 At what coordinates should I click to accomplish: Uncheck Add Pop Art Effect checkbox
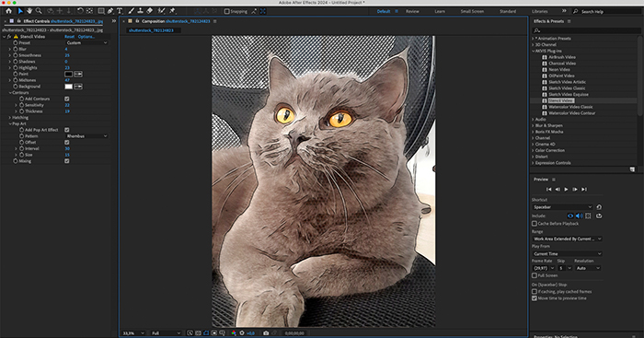point(67,130)
